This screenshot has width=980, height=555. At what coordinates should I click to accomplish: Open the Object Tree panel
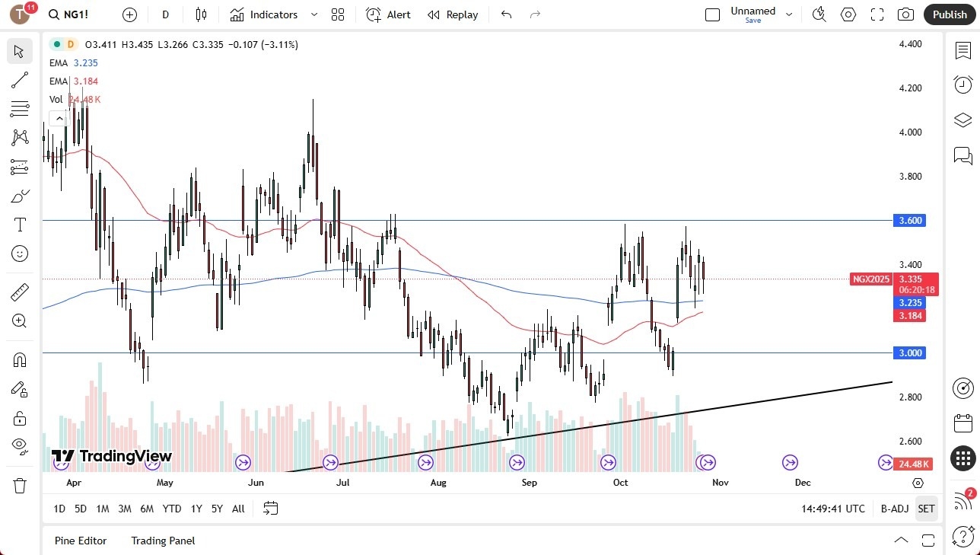(963, 120)
